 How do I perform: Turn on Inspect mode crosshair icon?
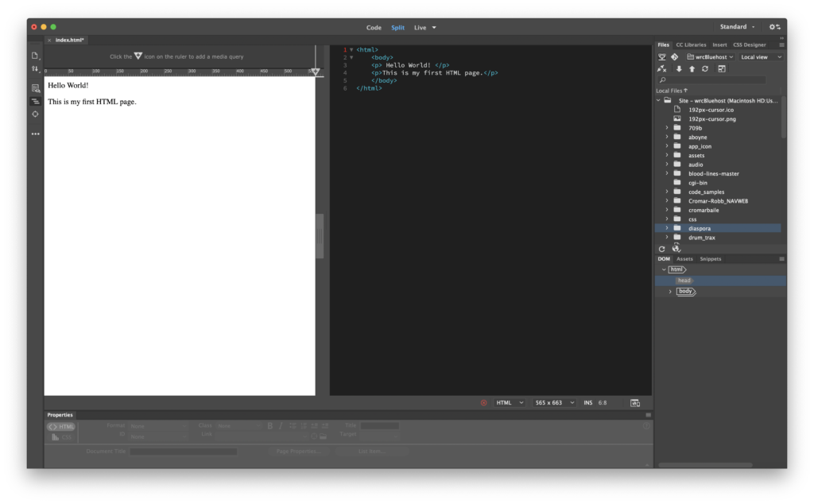(35, 114)
